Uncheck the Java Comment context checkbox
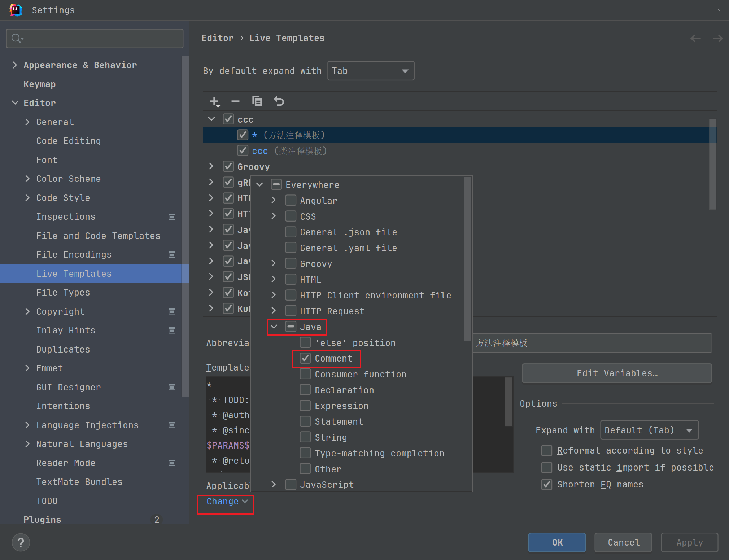This screenshot has width=729, height=560. tap(305, 358)
